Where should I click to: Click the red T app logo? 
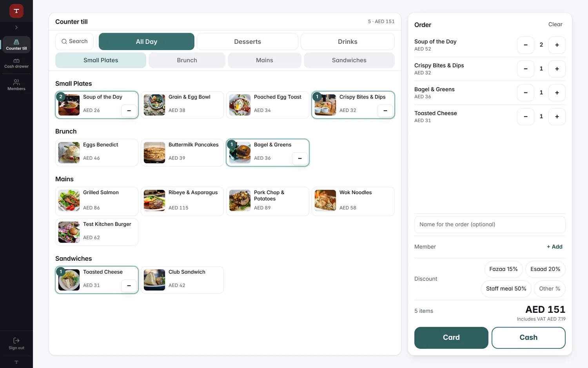pos(16,11)
